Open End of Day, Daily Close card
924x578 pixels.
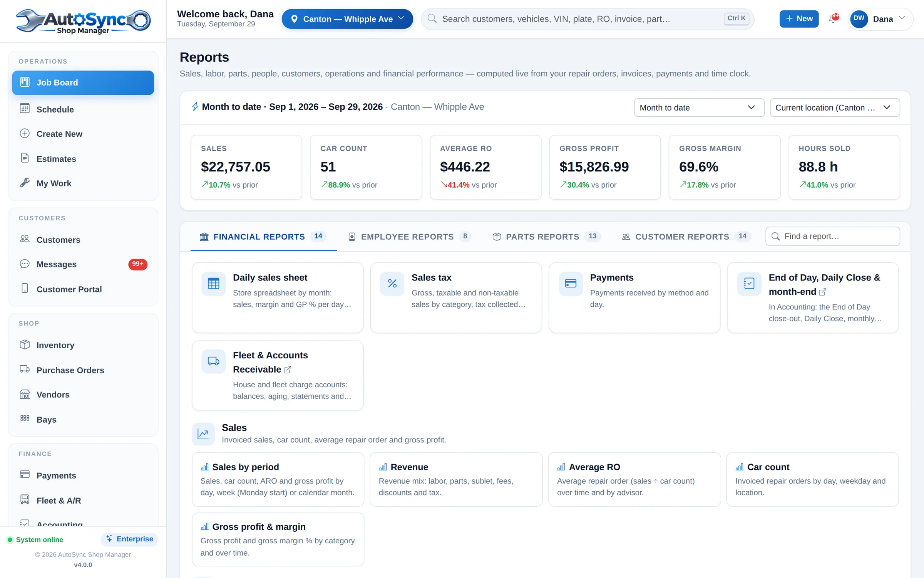pos(813,297)
